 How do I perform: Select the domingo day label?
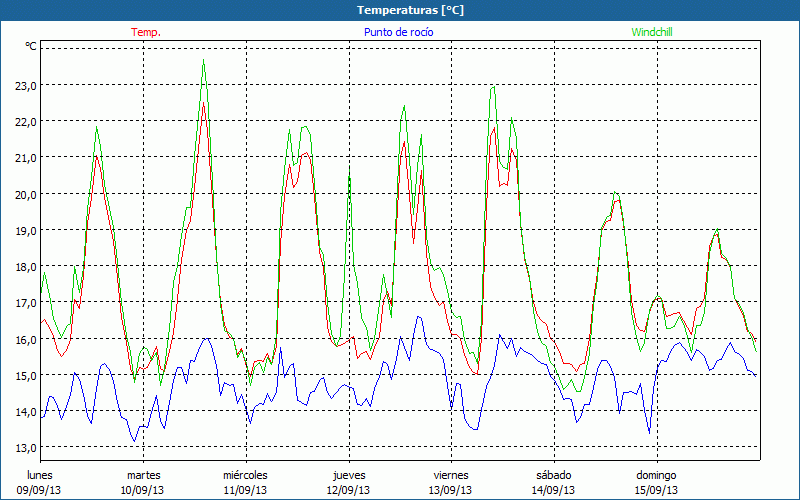coord(656,474)
